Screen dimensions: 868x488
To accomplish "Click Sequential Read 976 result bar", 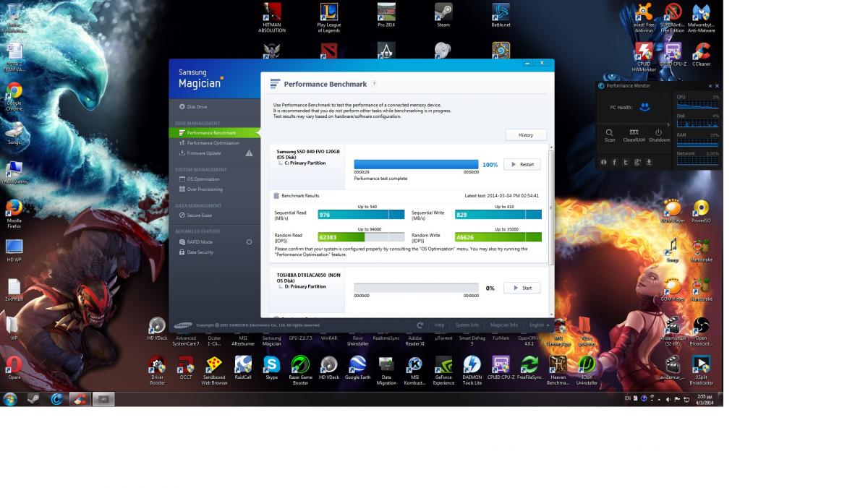I will click(361, 215).
